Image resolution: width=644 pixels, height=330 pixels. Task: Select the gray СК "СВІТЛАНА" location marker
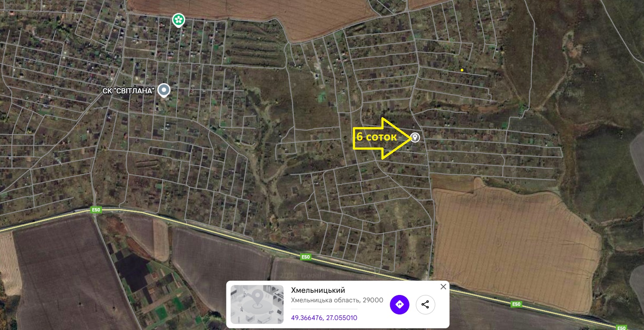pyautogui.click(x=164, y=90)
